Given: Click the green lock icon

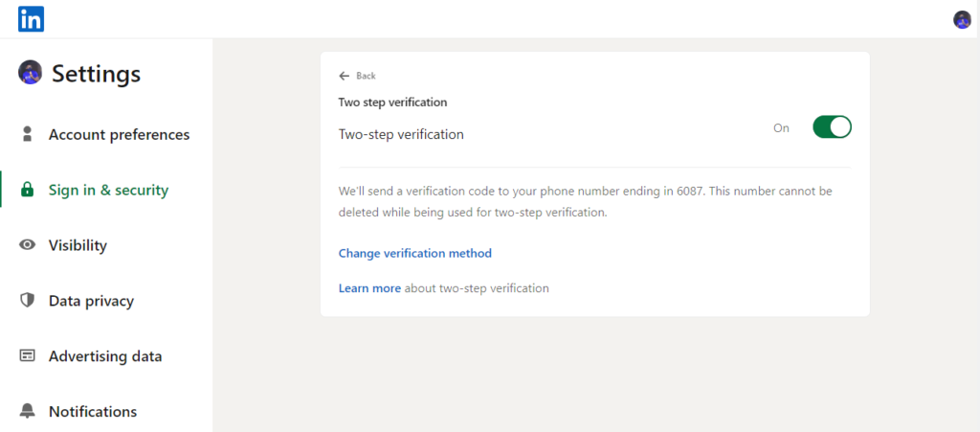Looking at the screenshot, I should point(27,190).
